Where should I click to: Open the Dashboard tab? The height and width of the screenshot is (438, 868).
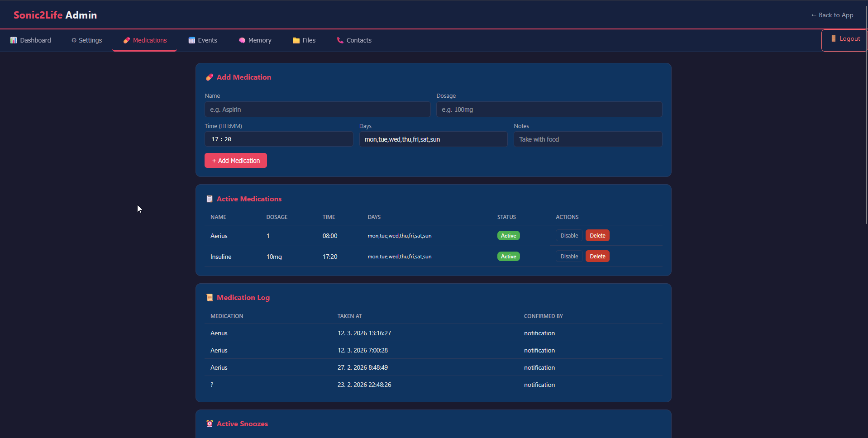pyautogui.click(x=31, y=40)
